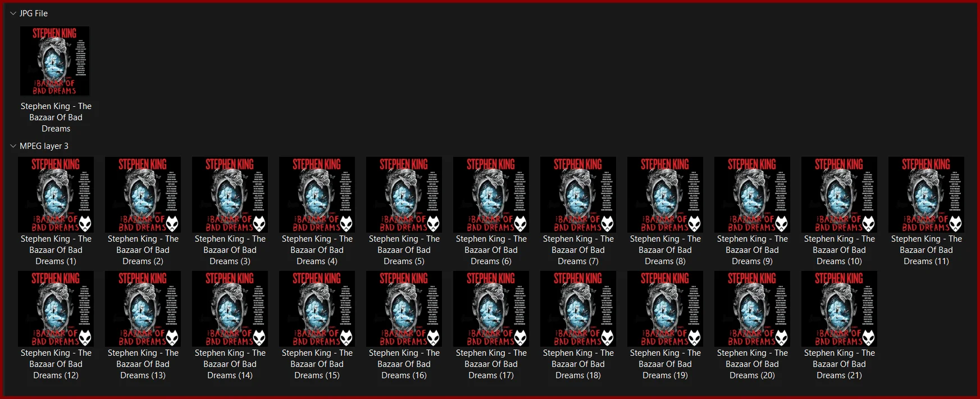Click file name ending in Dreams (19)
The height and width of the screenshot is (399, 980).
pos(665,364)
